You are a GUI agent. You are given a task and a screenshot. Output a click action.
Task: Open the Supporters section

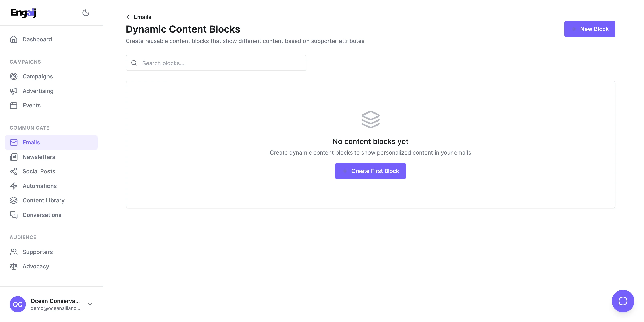(x=37, y=252)
